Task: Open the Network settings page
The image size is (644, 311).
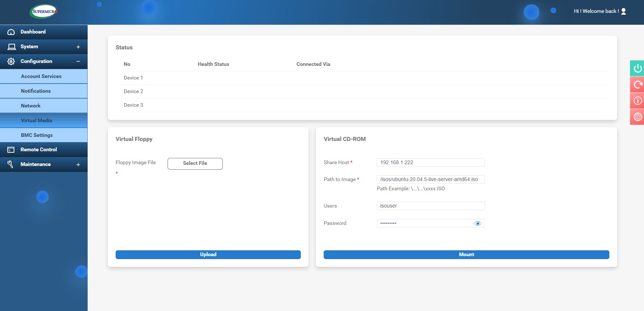Action: pos(31,106)
